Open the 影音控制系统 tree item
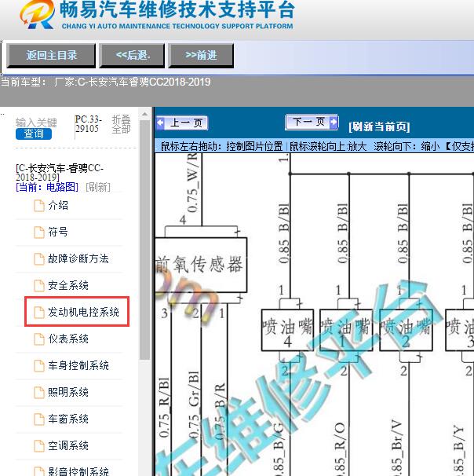Image resolution: width=474 pixels, height=476 pixels. [x=78, y=471]
